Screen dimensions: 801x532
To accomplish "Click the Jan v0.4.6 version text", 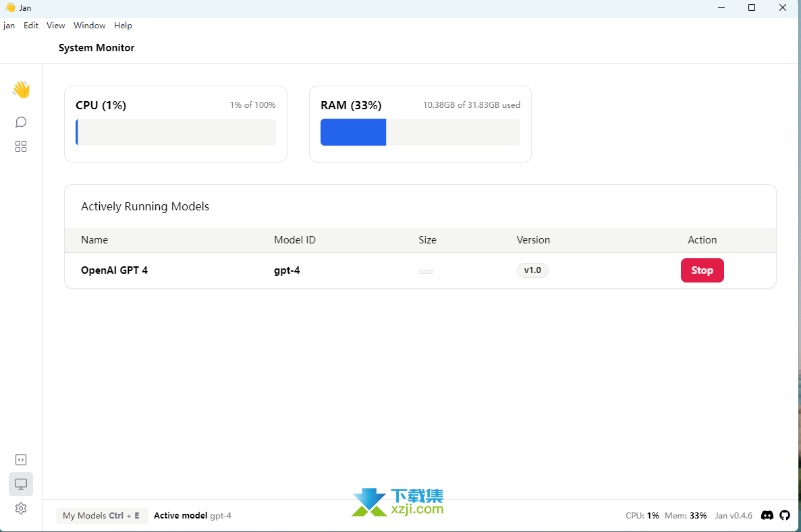I will click(x=734, y=516).
